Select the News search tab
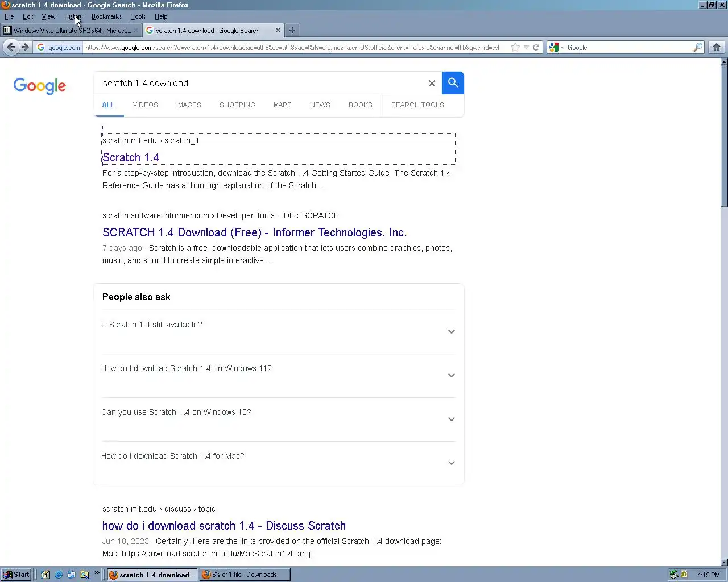 320,105
